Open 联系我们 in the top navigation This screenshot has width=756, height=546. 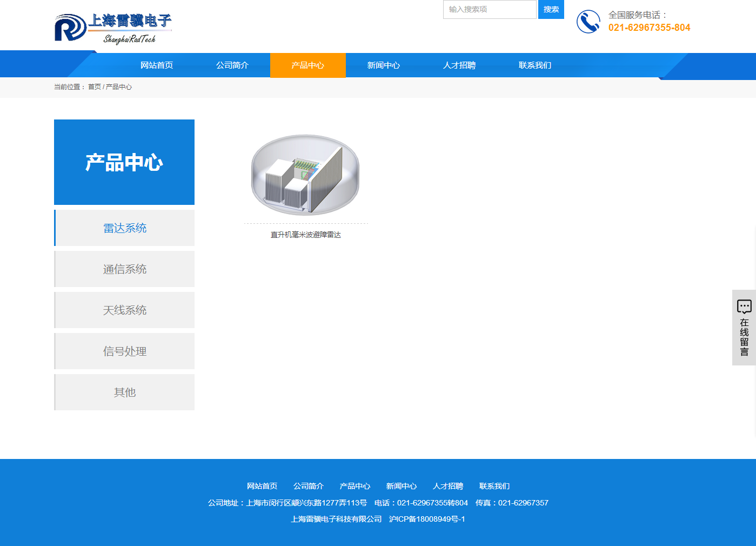[x=535, y=65]
